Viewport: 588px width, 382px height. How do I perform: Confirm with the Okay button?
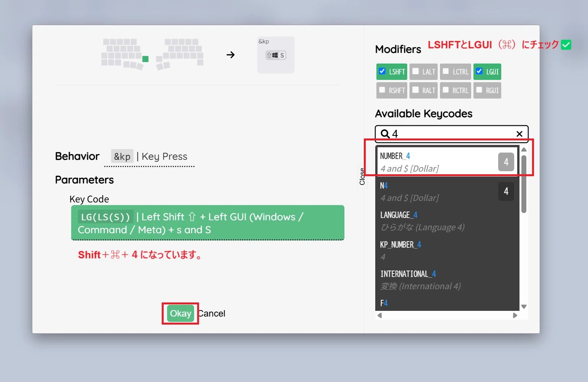180,314
